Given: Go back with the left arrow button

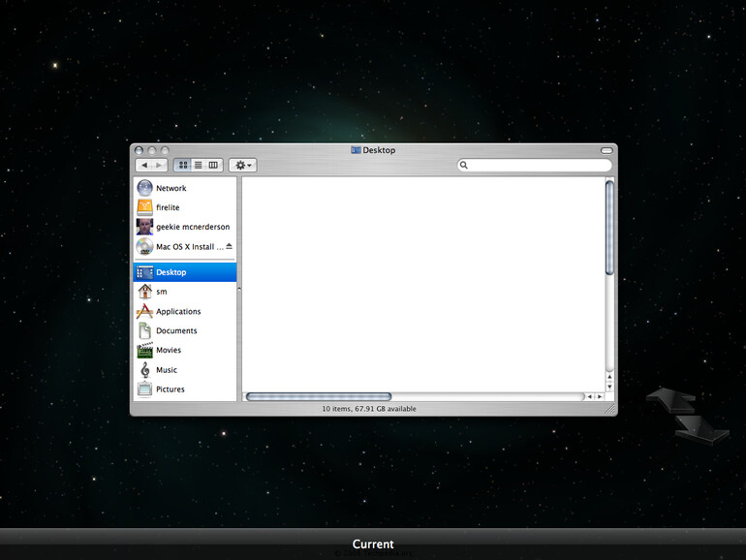Looking at the screenshot, I should coord(144,166).
